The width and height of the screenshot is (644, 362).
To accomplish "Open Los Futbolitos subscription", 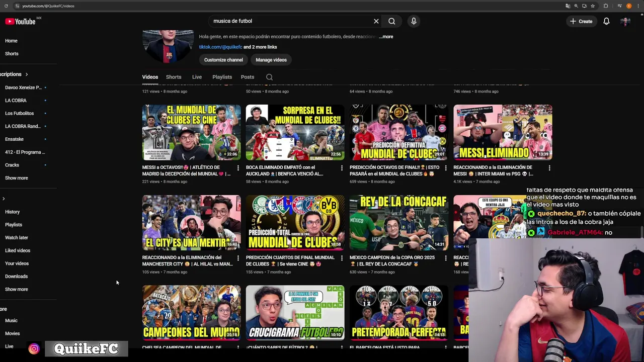I will 19,114.
